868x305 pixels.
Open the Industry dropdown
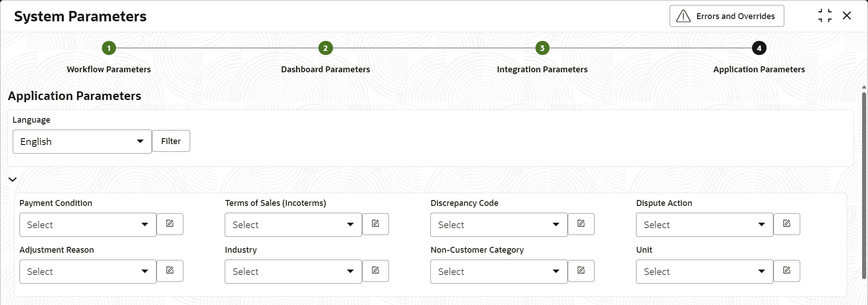click(293, 272)
